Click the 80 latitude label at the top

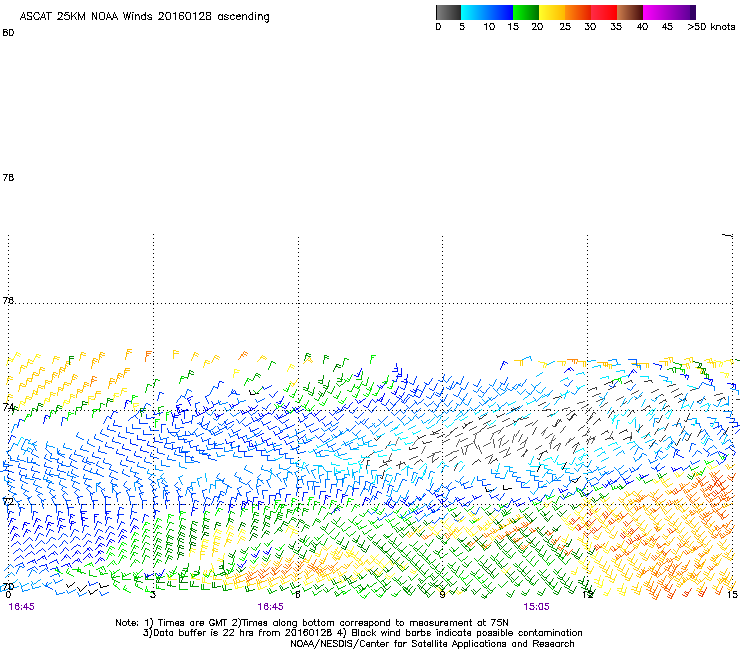tap(8, 33)
